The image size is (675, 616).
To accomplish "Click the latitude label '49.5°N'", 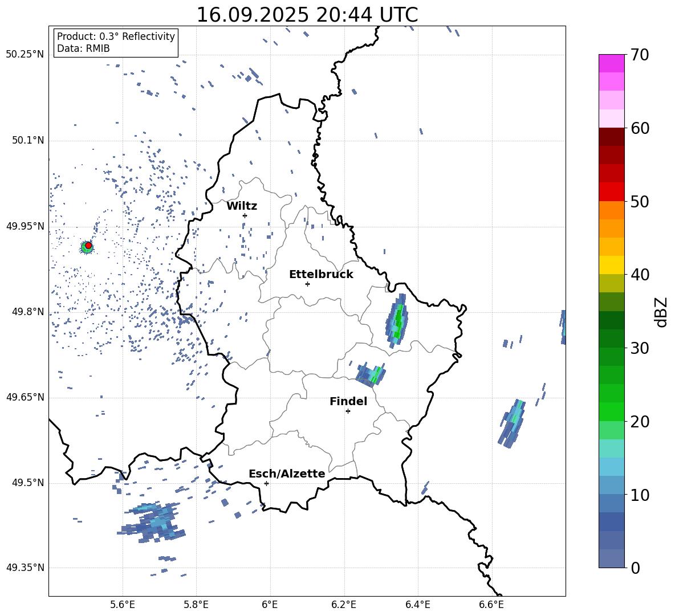I will coord(27,483).
